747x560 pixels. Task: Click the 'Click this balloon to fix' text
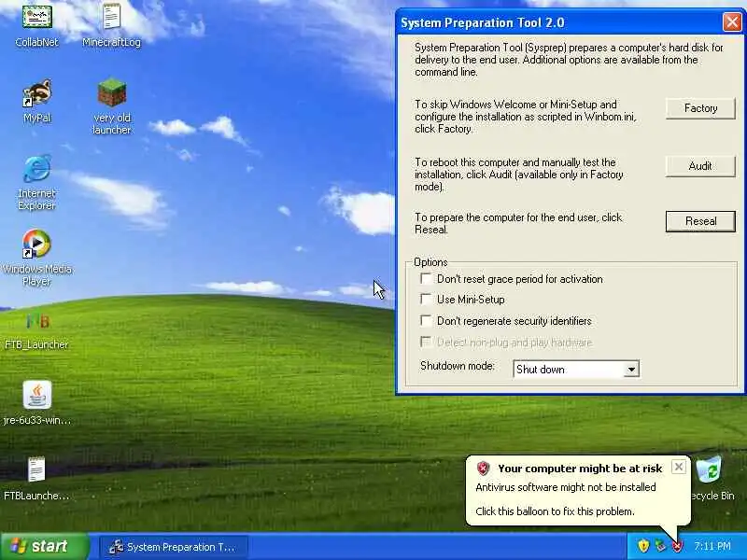pyautogui.click(x=555, y=511)
